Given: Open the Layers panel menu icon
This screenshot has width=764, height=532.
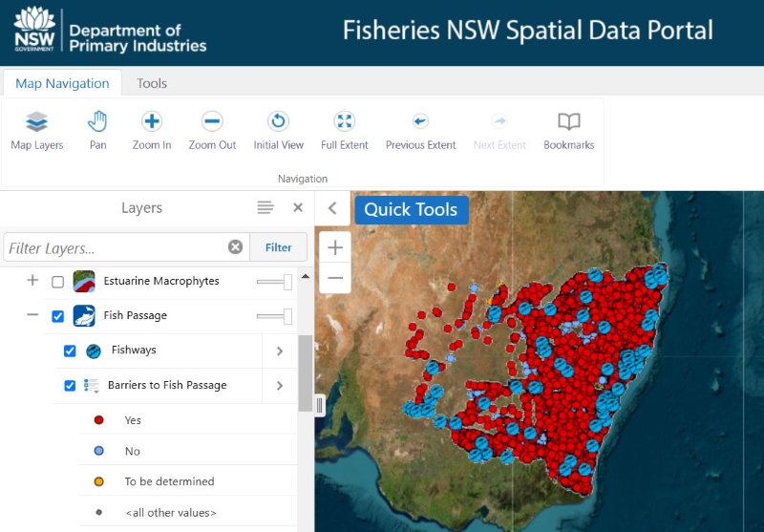Looking at the screenshot, I should (265, 207).
